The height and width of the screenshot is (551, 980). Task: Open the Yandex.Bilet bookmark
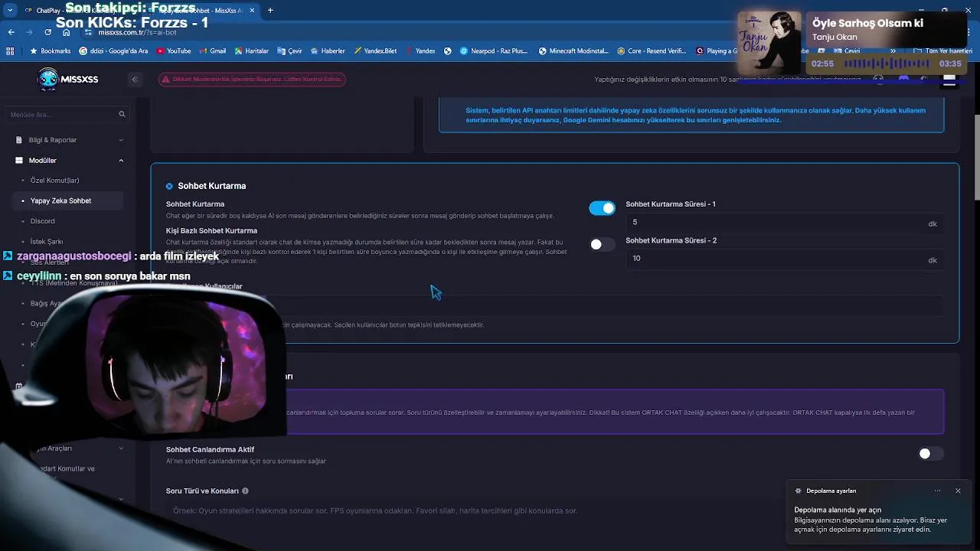[375, 51]
